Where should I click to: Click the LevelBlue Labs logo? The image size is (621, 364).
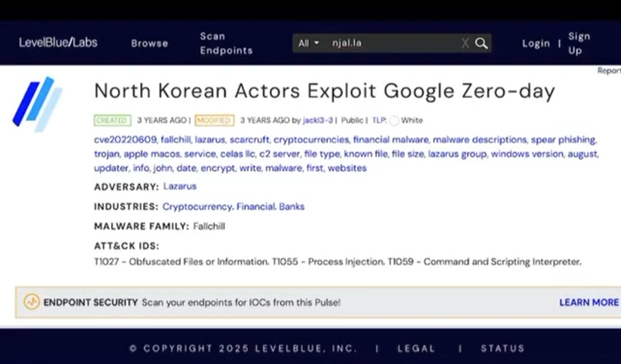pos(58,43)
